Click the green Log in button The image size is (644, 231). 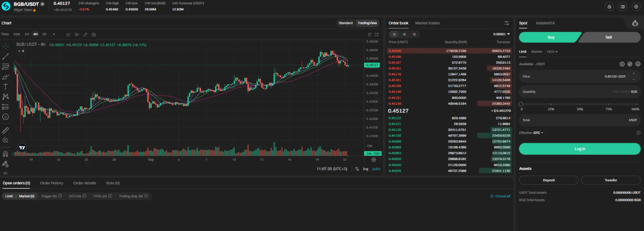tap(580, 149)
